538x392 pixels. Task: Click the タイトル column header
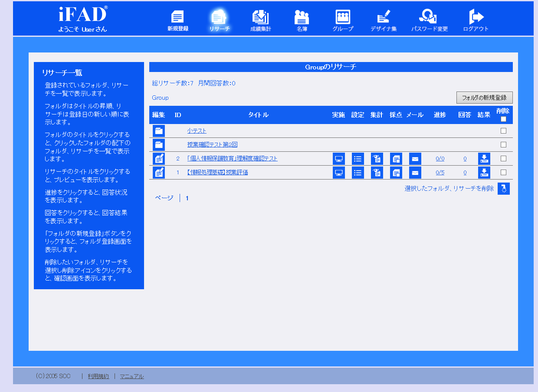258,115
